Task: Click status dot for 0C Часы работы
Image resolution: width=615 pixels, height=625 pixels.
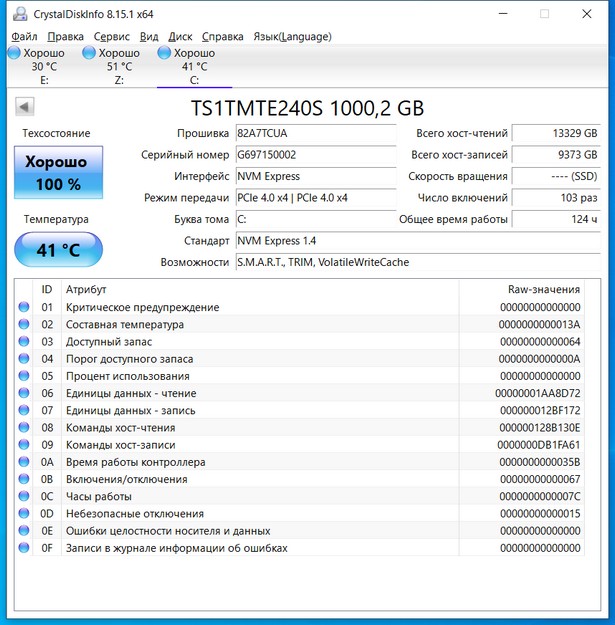Action: (24, 496)
